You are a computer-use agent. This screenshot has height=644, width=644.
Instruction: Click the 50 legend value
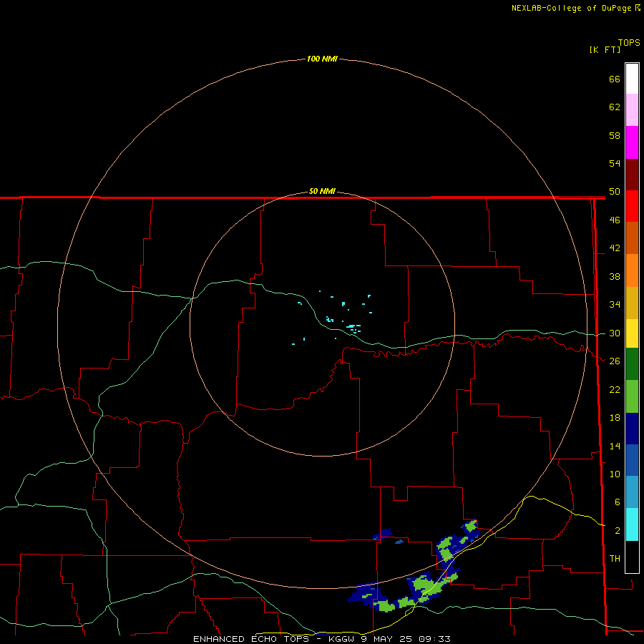point(615,192)
